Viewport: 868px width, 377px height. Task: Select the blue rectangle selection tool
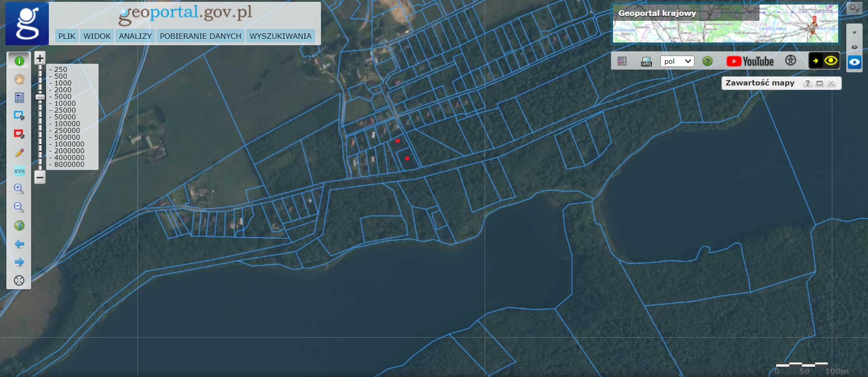pos(19,116)
